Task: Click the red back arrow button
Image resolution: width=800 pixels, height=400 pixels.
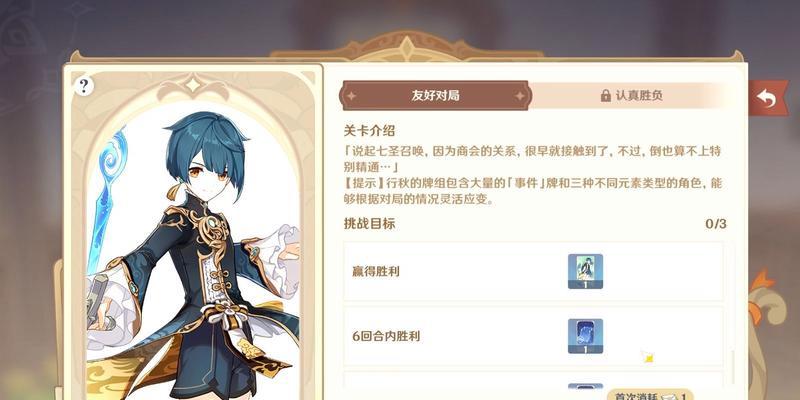Action: tap(767, 98)
